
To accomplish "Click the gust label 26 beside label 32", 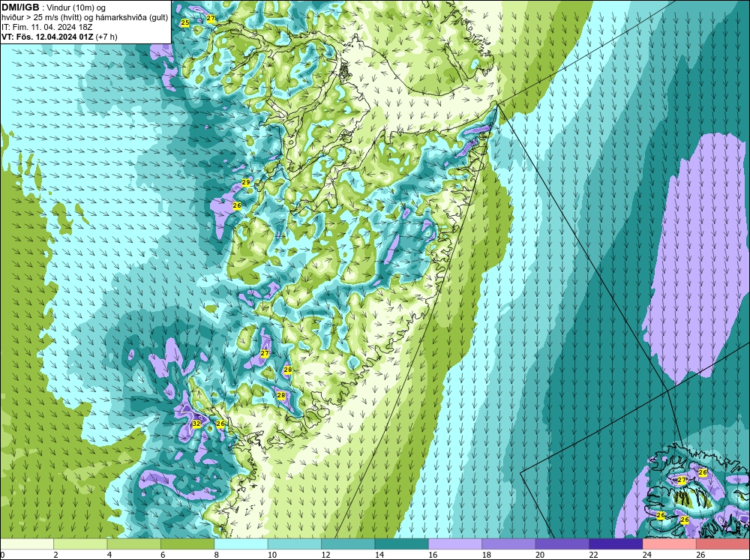I will click(x=220, y=424).
